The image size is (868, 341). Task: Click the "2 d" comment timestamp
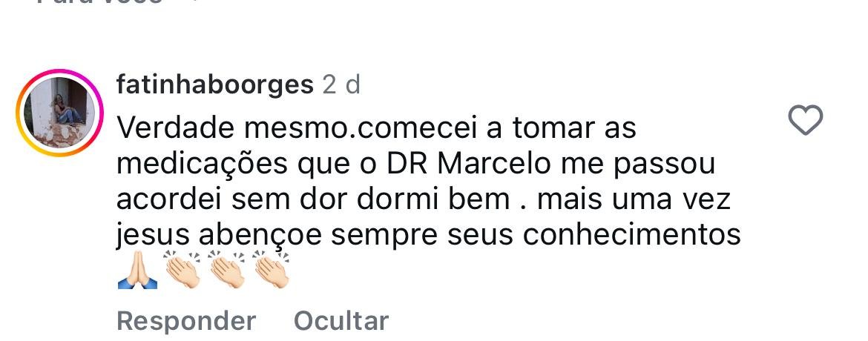pos(341,85)
